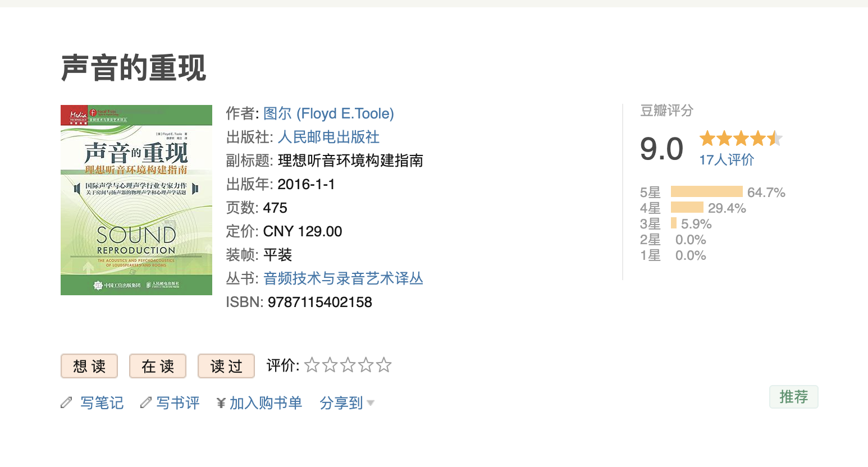Click the ¥ icon before 加入购书单
Screen dimensions: 868x467
coord(220,402)
